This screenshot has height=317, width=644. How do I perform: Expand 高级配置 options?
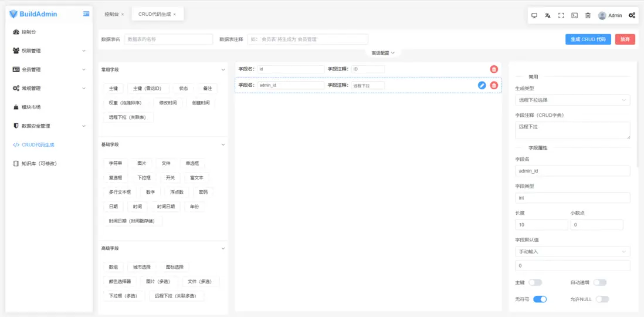click(x=383, y=53)
